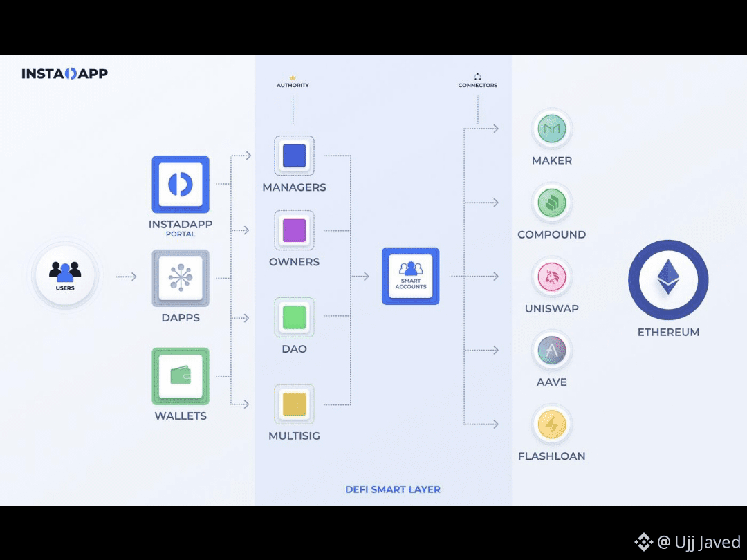747x560 pixels.
Task: Click the CONNECTORS text label
Action: coord(478,85)
